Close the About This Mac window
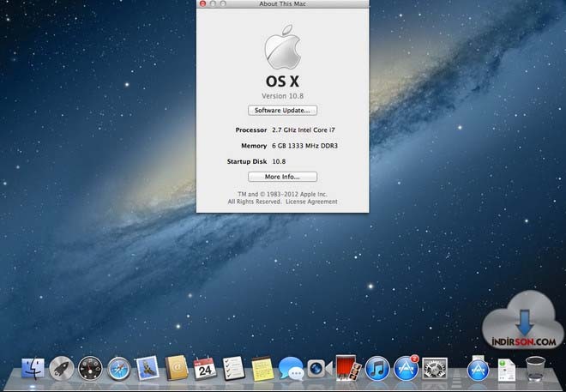566x392 pixels. click(x=202, y=3)
